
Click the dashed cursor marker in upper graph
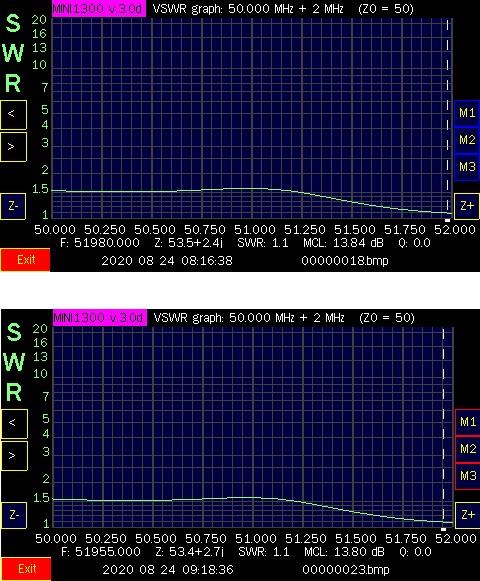coord(447,119)
